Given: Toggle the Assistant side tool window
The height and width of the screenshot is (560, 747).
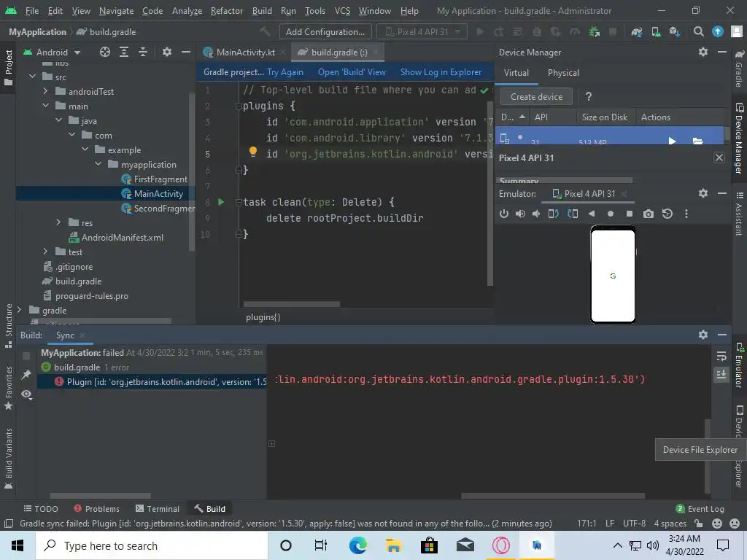Looking at the screenshot, I should (739, 214).
